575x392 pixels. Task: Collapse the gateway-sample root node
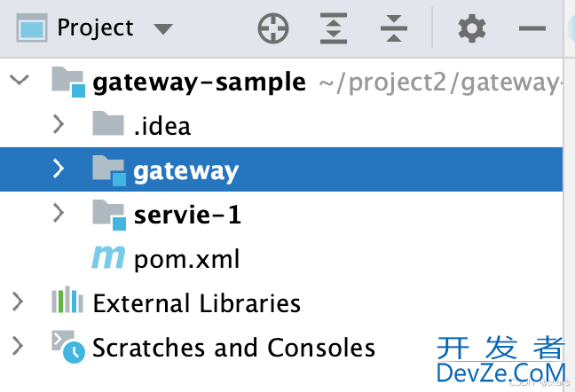tap(19, 80)
